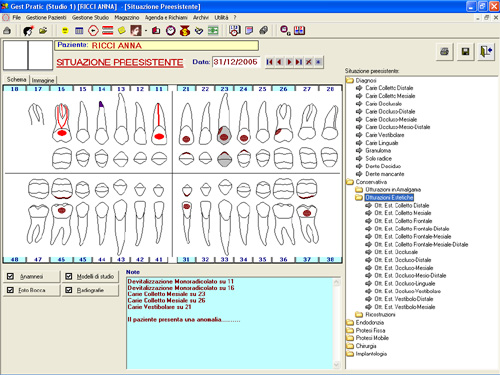500x375 pixels.
Task: Open the patient head-profile icon
Action: (x=28, y=31)
